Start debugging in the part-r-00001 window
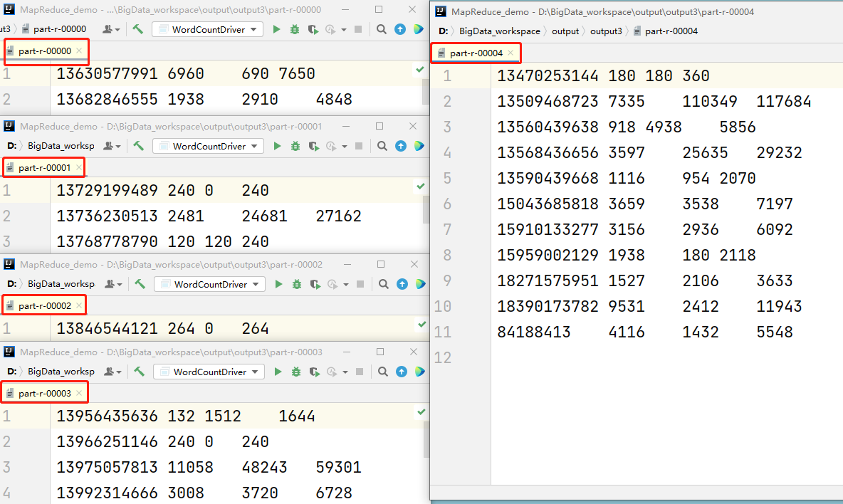Viewport: 843px width, 504px height. pos(295,146)
